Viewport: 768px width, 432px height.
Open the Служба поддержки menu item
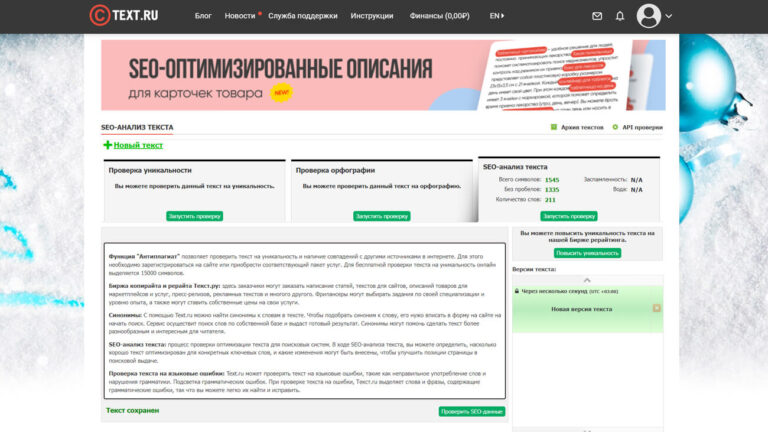303,16
